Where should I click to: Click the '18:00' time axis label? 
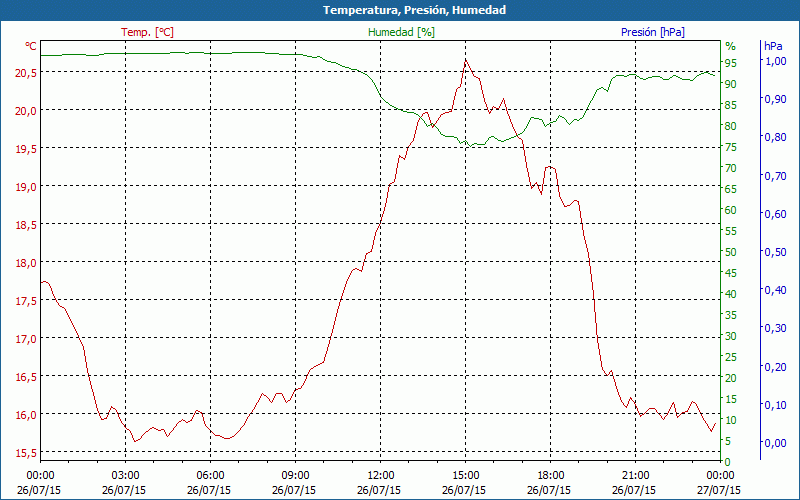click(x=551, y=477)
